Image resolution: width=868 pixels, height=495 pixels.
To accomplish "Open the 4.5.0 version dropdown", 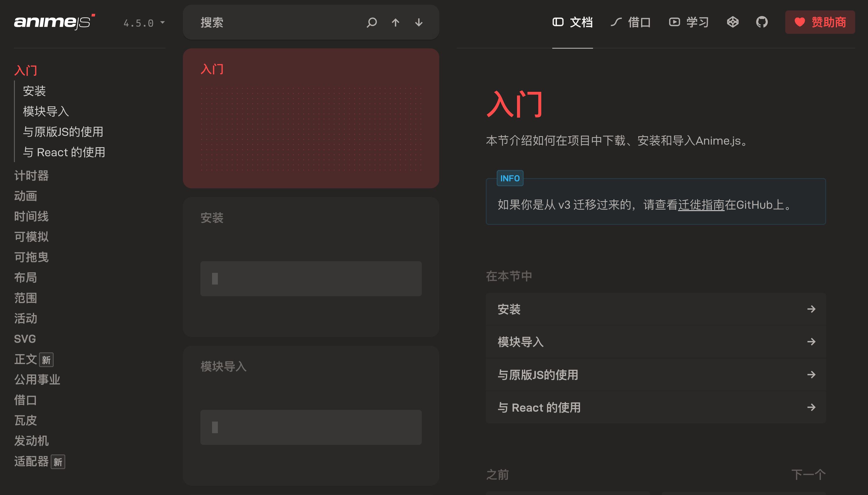I will (144, 23).
